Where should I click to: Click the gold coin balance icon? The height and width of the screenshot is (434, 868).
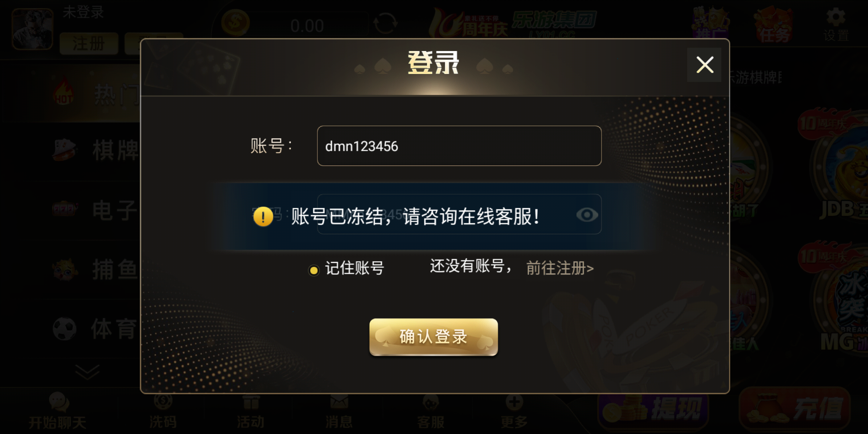235,23
